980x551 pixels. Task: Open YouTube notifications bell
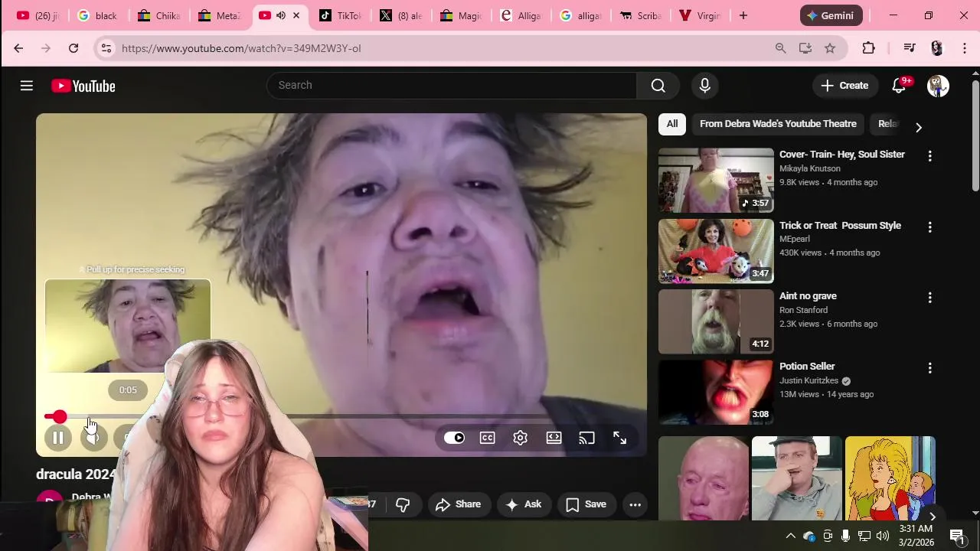pyautogui.click(x=899, y=86)
